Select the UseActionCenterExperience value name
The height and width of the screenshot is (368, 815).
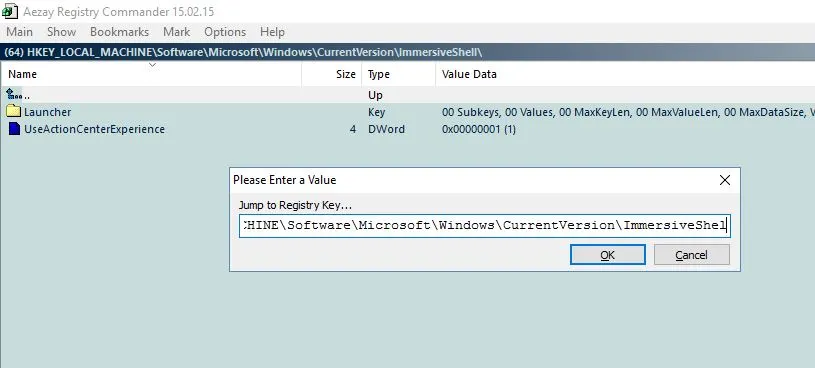pyautogui.click(x=94, y=129)
